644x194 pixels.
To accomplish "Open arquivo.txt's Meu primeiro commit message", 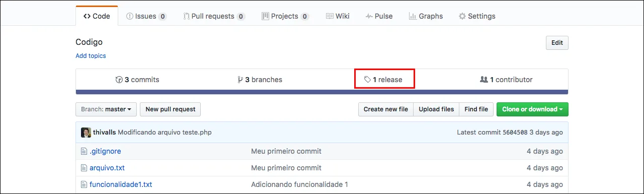I will pos(286,168).
